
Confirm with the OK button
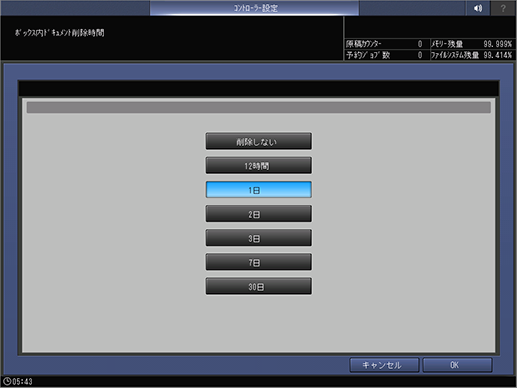click(457, 365)
